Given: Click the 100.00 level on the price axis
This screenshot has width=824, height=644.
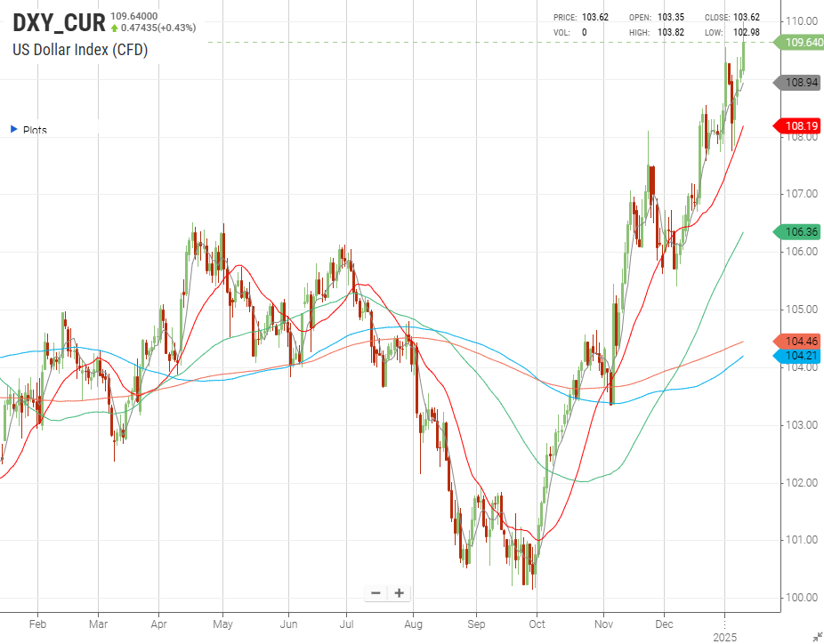Looking at the screenshot, I should point(802,598).
